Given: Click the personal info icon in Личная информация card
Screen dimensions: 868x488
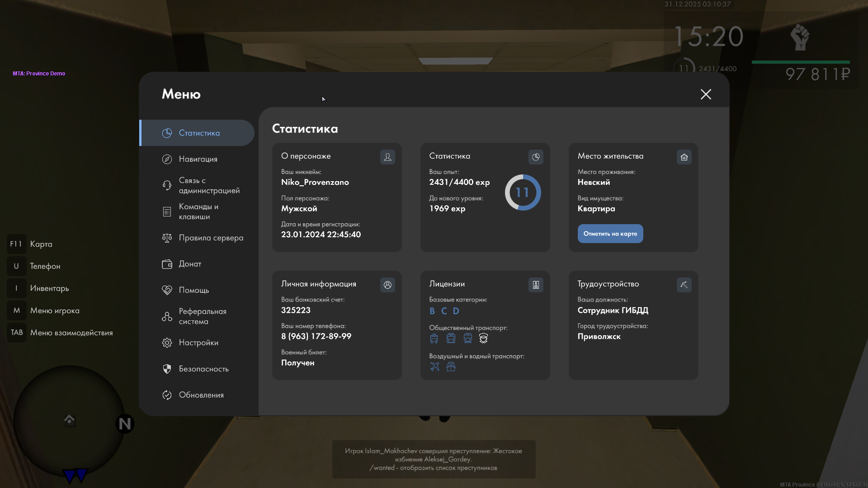Looking at the screenshot, I should coord(387,285).
